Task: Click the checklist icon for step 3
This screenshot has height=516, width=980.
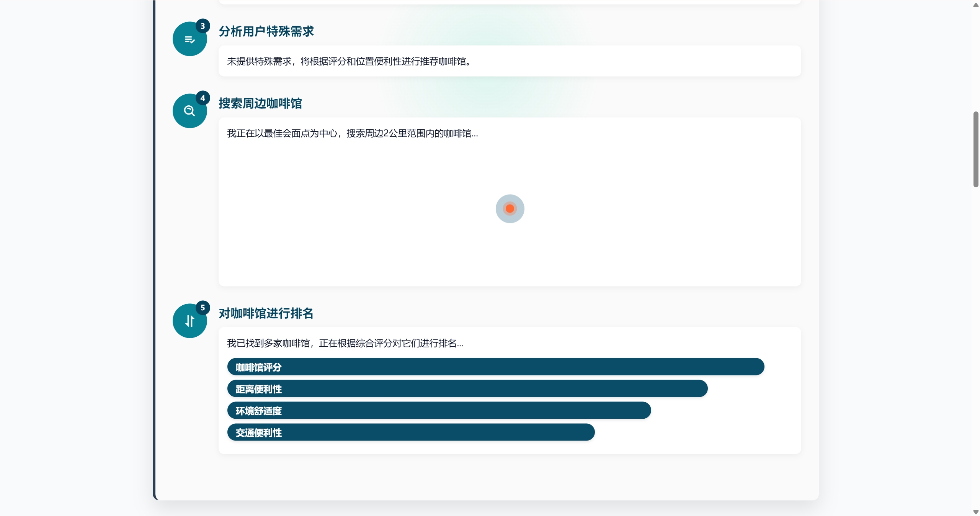Action: [189, 39]
